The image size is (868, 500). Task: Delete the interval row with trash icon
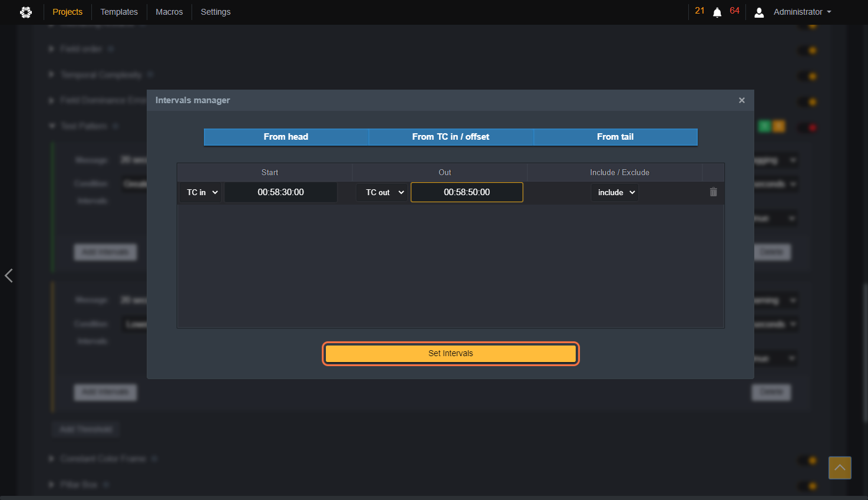coord(713,192)
